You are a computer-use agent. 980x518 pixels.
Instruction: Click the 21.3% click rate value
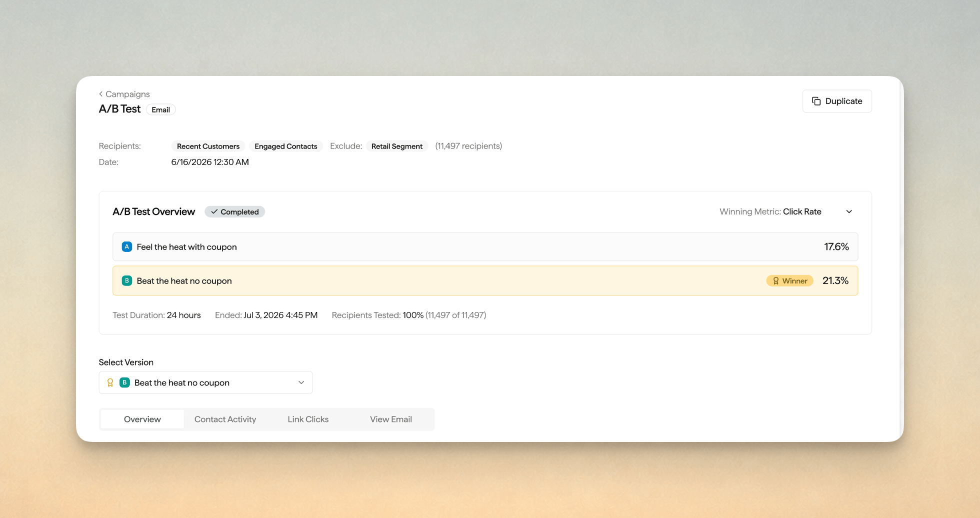click(835, 280)
